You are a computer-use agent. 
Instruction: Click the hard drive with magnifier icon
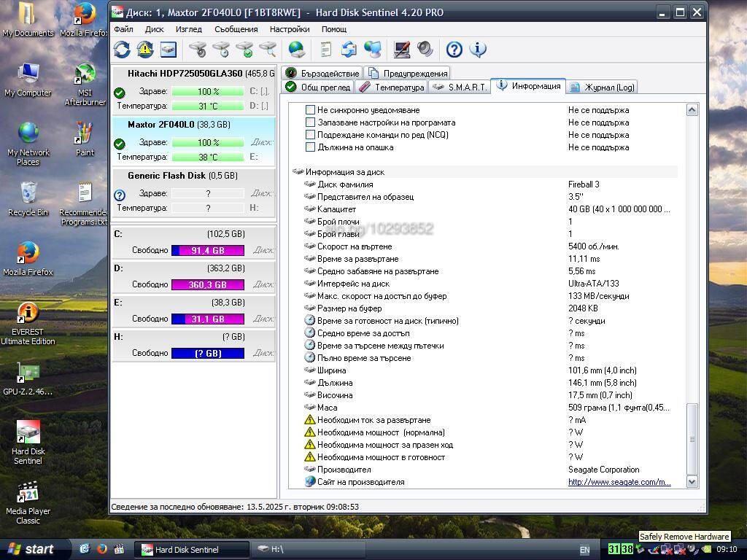tap(268, 49)
